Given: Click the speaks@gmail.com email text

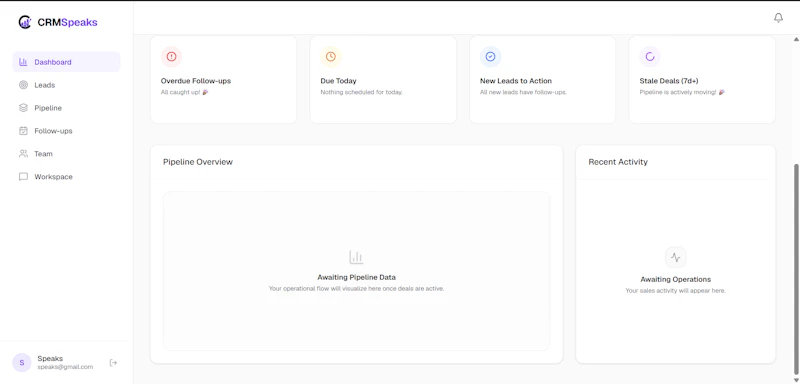Looking at the screenshot, I should tap(65, 367).
